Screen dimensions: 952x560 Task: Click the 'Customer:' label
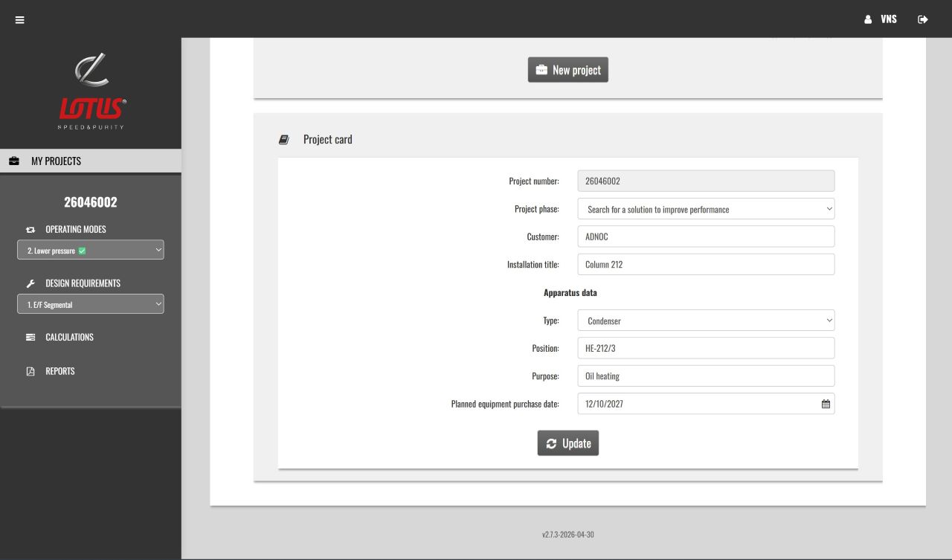[543, 236]
